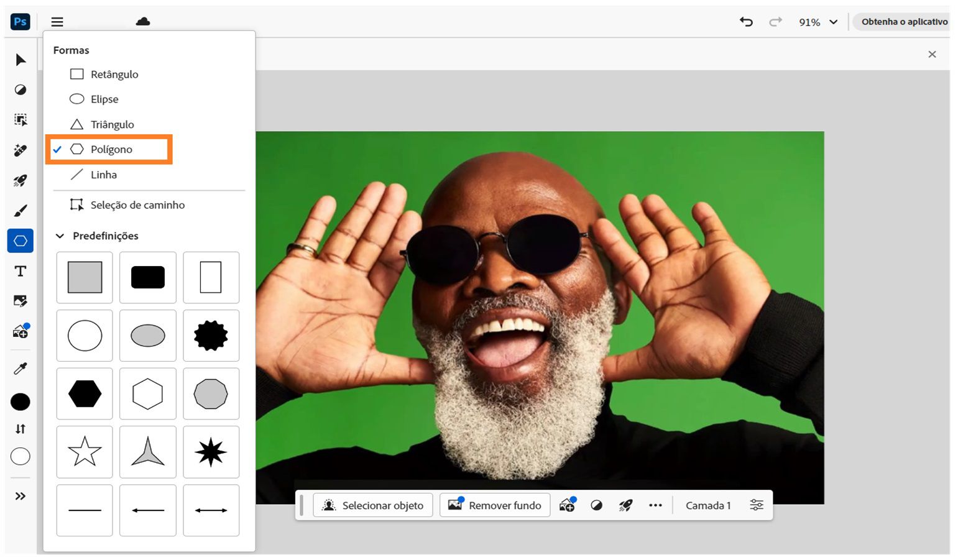Viewport: 958px width, 560px height.
Task: Collapse the Predefinições section
Action: click(x=60, y=236)
